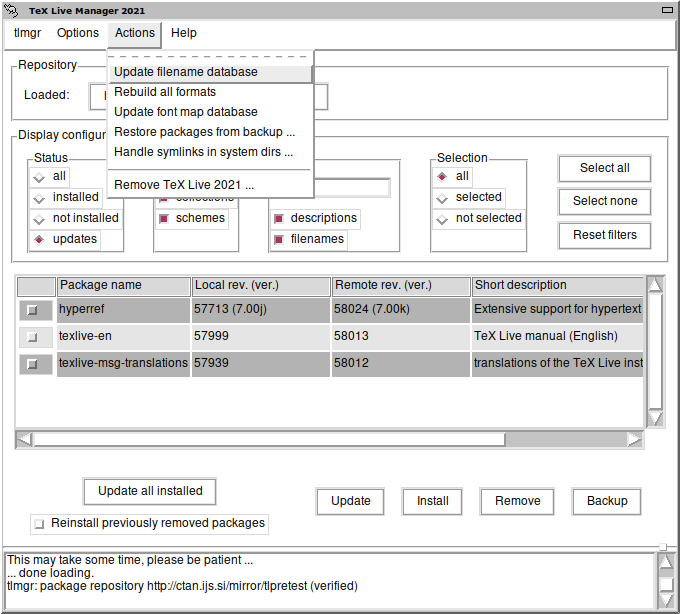Click the tear-off dashed line of Actions menu
680x614 pixels.
(210, 57)
